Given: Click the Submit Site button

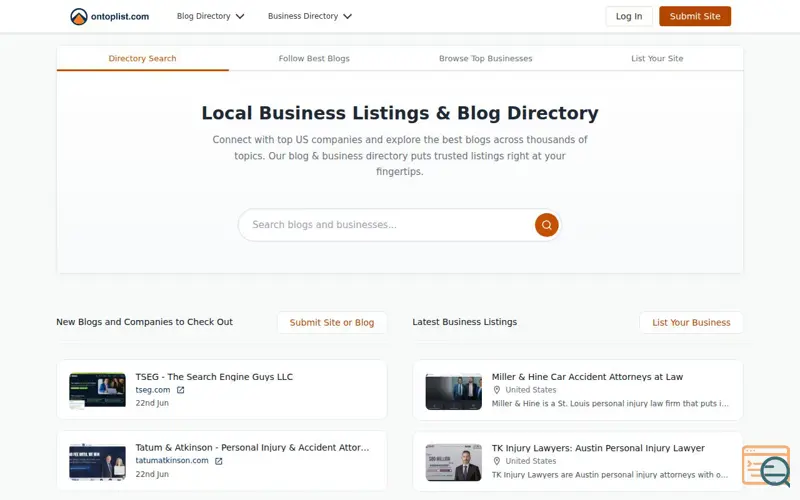Looking at the screenshot, I should click(695, 16).
